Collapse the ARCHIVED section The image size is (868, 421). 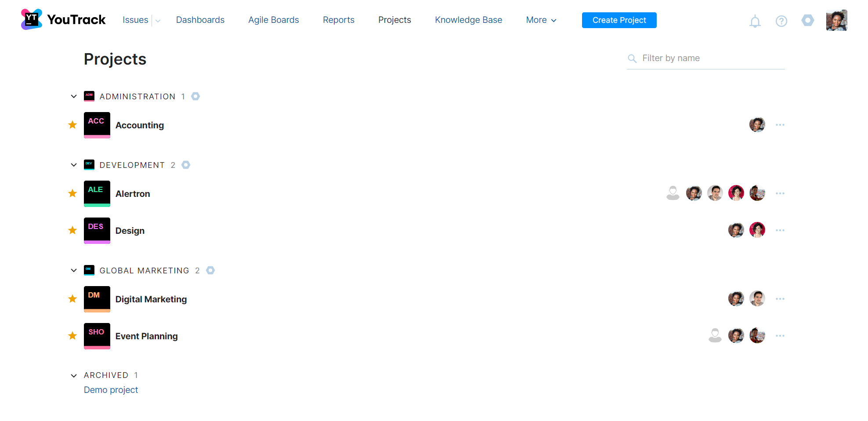[x=73, y=375]
